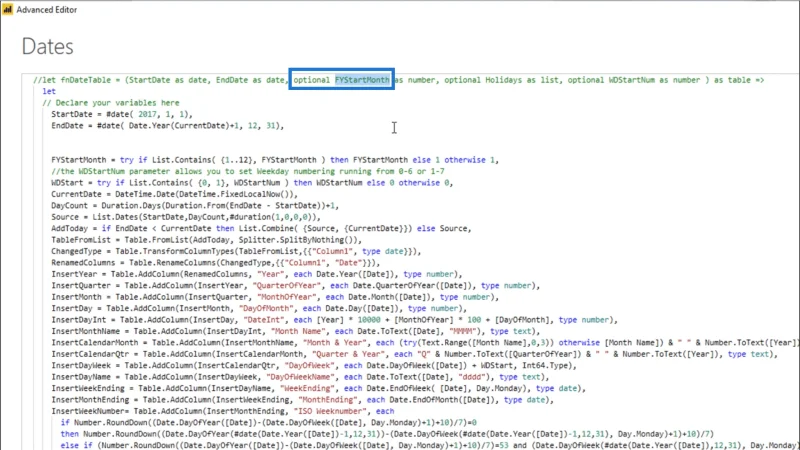This screenshot has height=450, width=800.
Task: Click the TableFromList = Table.FromList line
Action: pos(206,240)
